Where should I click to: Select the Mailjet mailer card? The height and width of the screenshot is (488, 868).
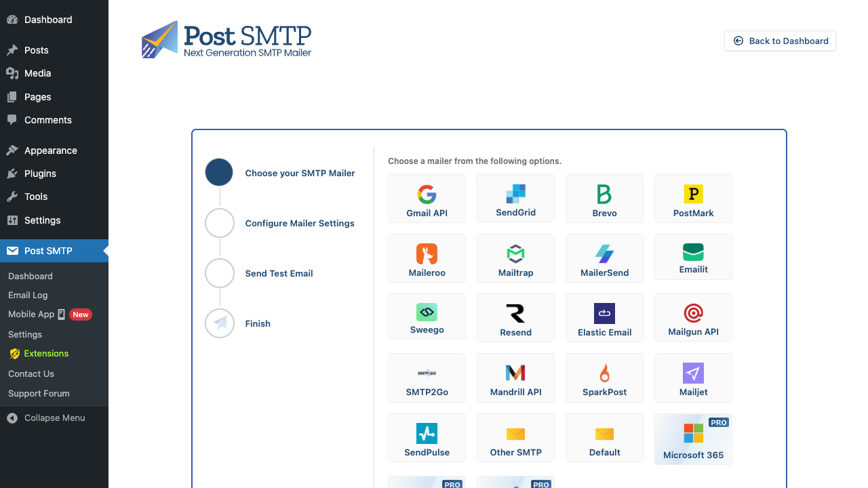pyautogui.click(x=693, y=378)
